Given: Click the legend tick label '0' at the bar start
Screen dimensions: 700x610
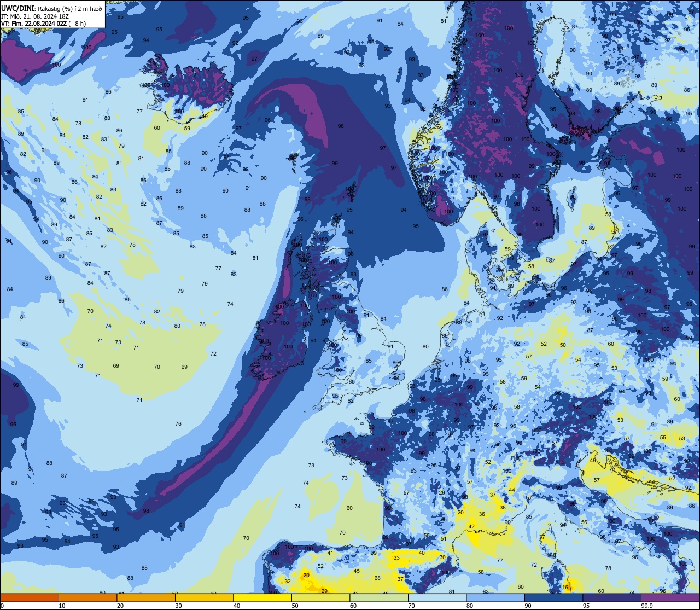Looking at the screenshot, I should 2,606.
